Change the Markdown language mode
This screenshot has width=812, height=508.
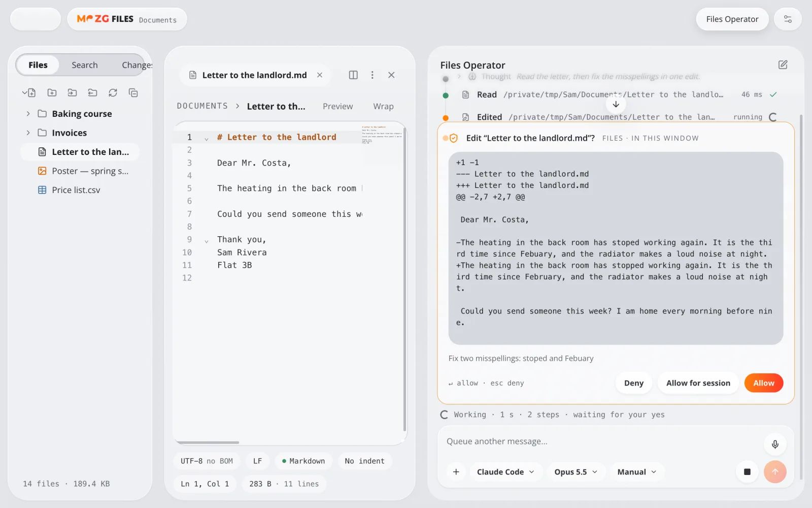pyautogui.click(x=303, y=461)
